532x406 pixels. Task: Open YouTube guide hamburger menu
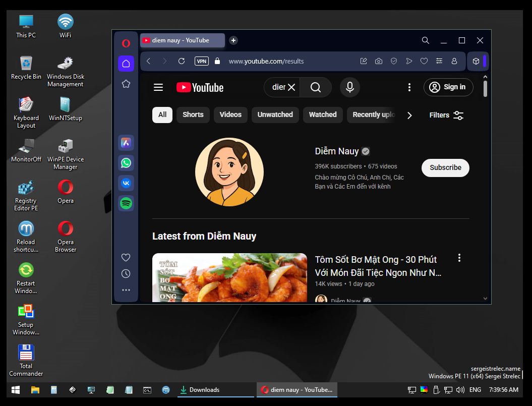158,88
